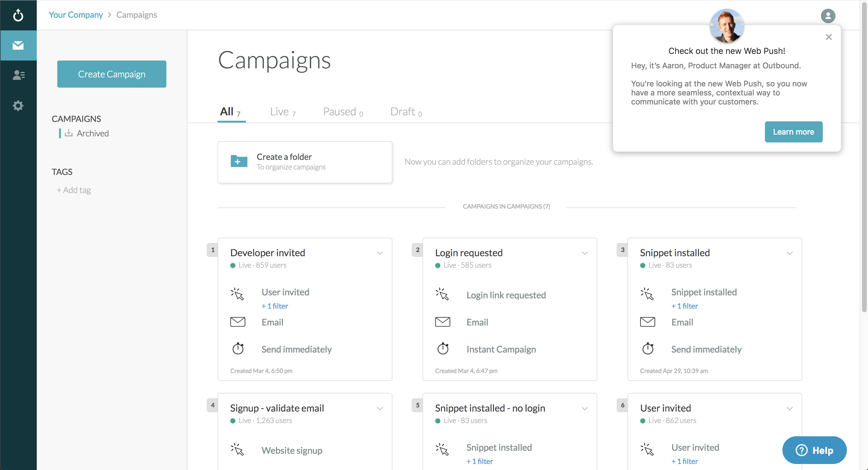Screen dimensions: 868x470
Task: Click trigger icon in User invited card
Action: point(647,450)
